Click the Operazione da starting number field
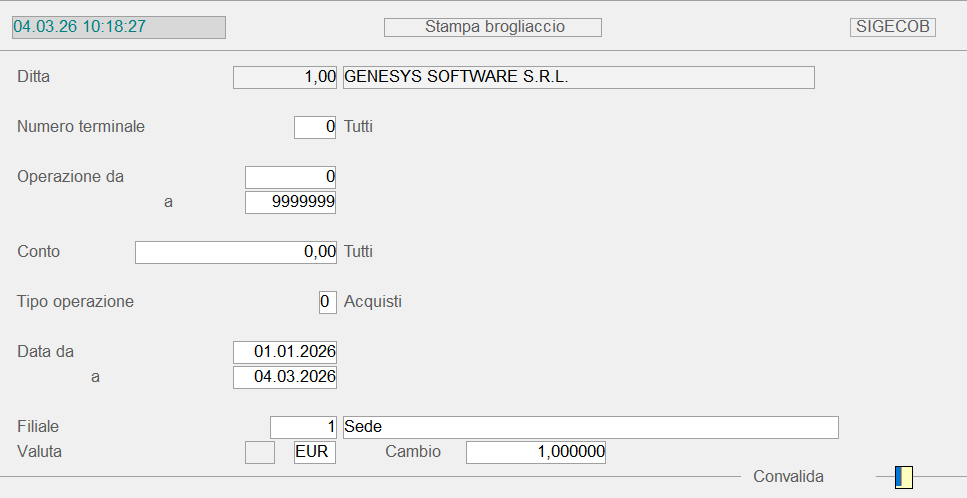 [290, 177]
